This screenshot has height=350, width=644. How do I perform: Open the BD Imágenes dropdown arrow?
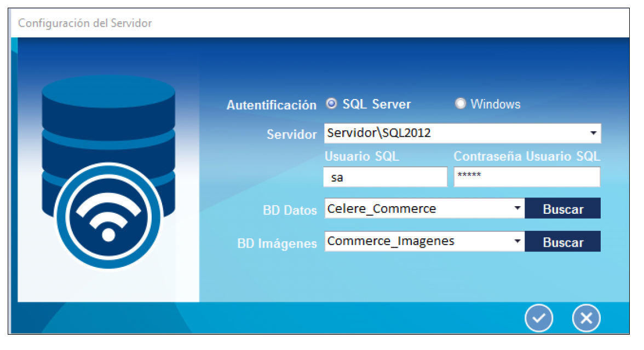tap(517, 241)
